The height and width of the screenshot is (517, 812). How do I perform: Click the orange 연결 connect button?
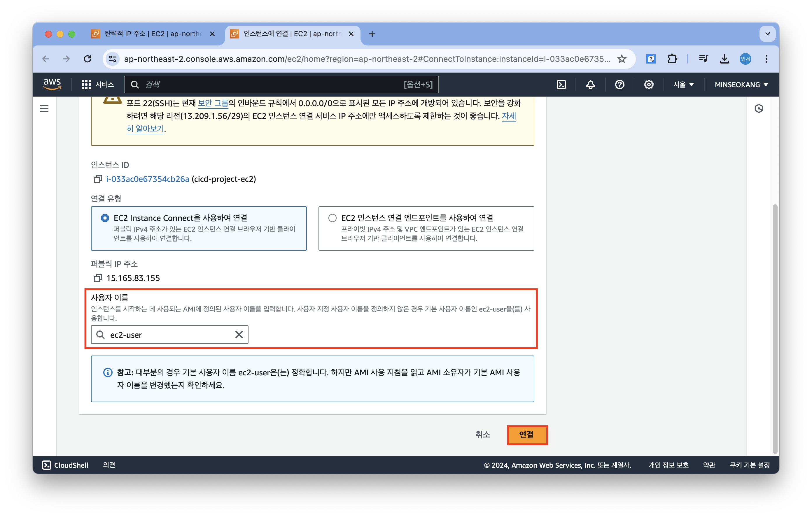pos(527,435)
